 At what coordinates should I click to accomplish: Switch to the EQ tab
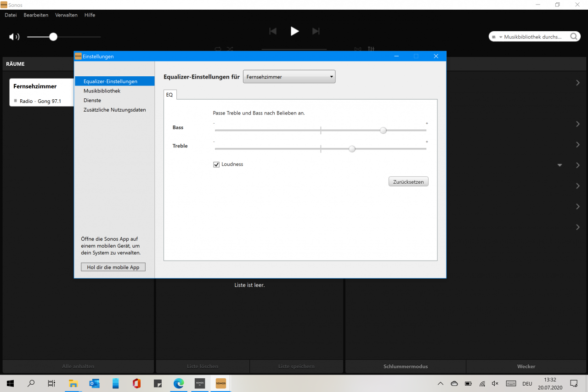170,94
